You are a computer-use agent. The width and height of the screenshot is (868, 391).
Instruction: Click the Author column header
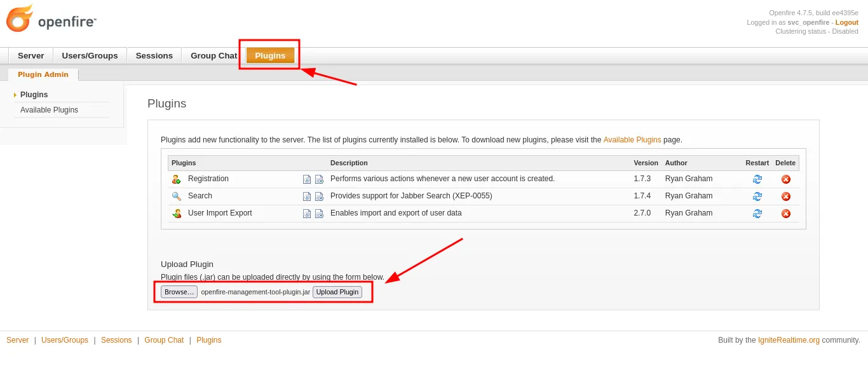[x=676, y=163]
